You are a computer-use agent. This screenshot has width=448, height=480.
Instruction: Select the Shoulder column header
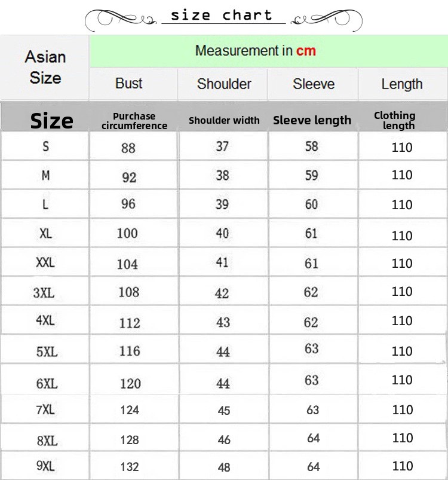pyautogui.click(x=224, y=84)
